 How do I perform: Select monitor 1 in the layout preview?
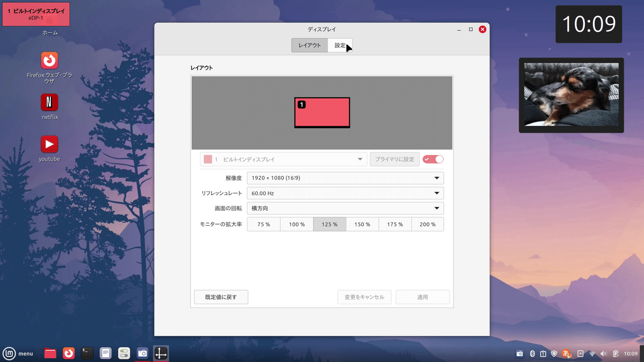322,113
